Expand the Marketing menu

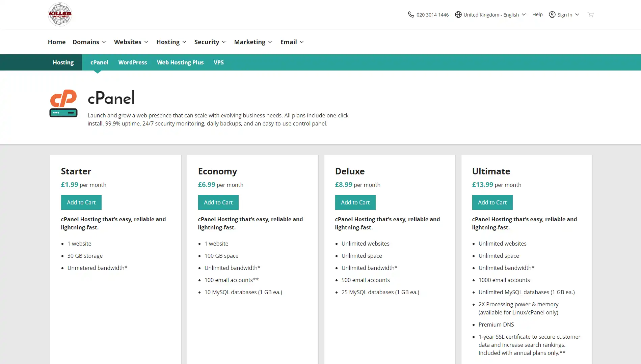[253, 42]
